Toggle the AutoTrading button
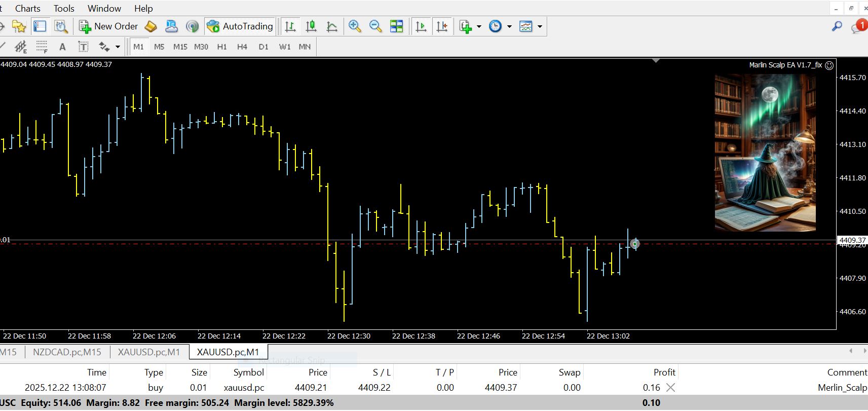868x411 pixels. click(240, 26)
